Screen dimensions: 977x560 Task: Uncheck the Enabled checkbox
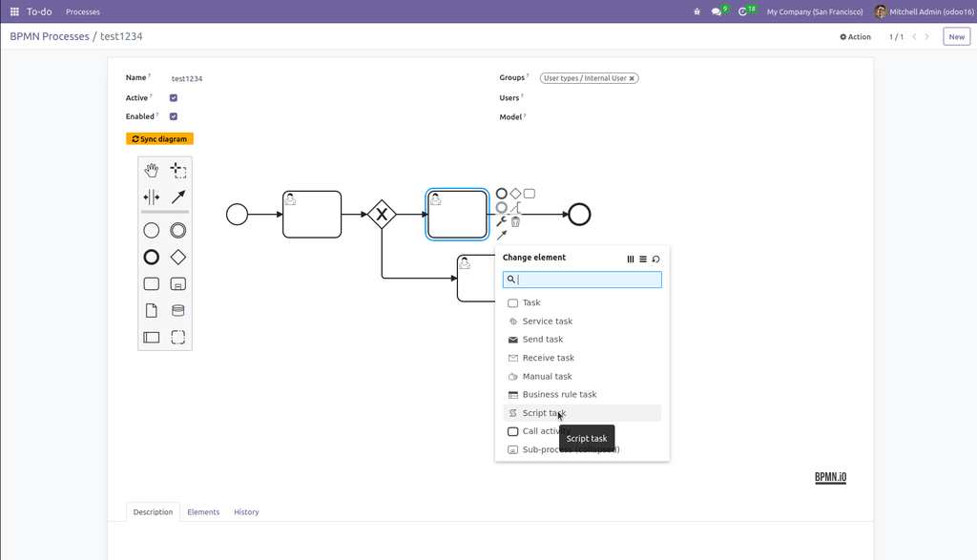pyautogui.click(x=174, y=116)
